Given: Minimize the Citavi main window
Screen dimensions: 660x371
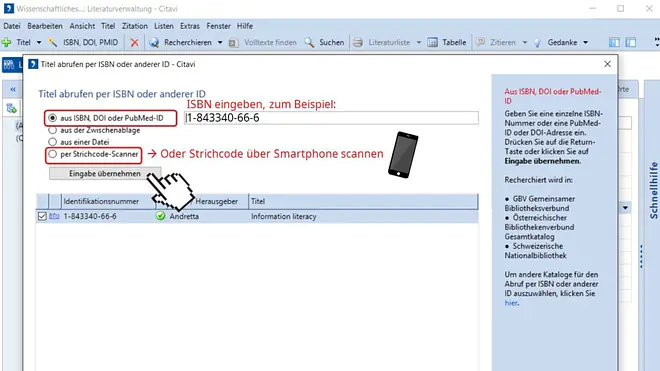Looking at the screenshot, I should [592, 8].
